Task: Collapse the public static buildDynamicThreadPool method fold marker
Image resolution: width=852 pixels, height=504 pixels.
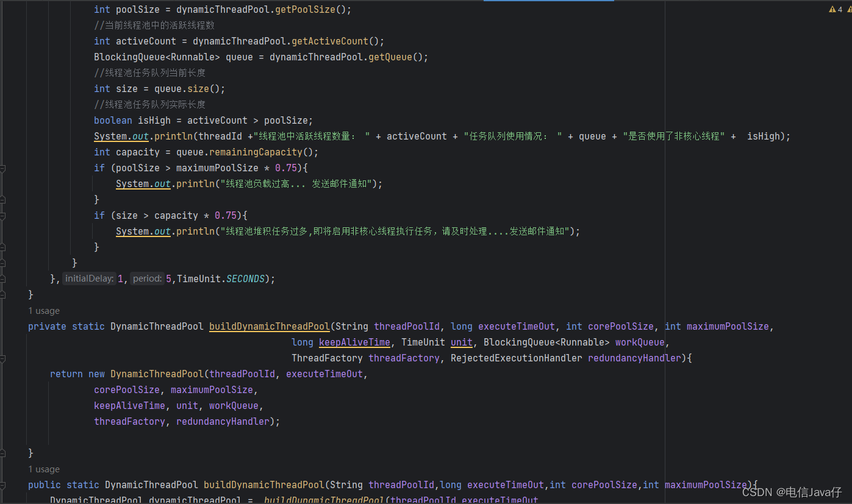Action: tap(2, 485)
